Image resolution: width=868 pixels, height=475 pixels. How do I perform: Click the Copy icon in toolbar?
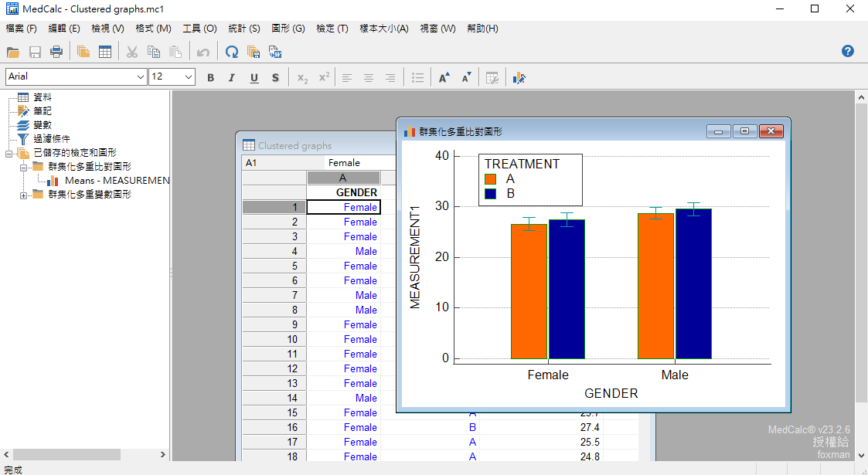154,52
